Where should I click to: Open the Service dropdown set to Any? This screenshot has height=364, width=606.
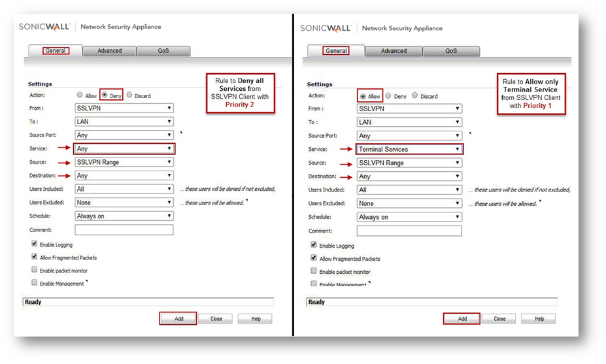[124, 148]
